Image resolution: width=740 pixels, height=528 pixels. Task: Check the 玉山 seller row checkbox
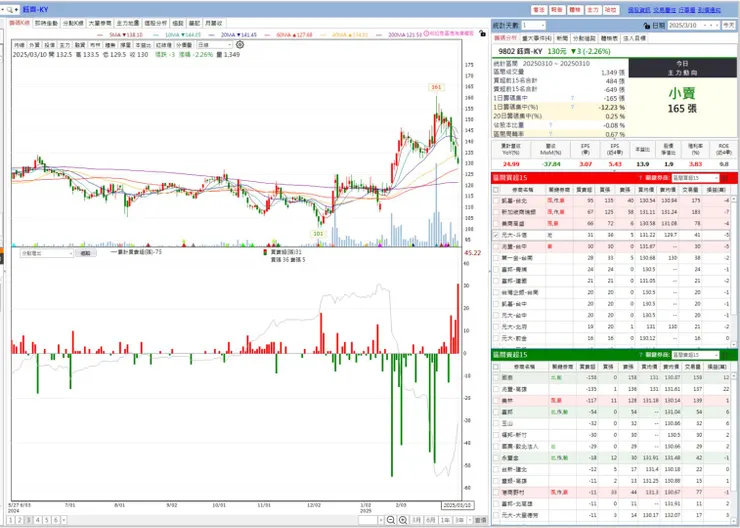[496, 423]
